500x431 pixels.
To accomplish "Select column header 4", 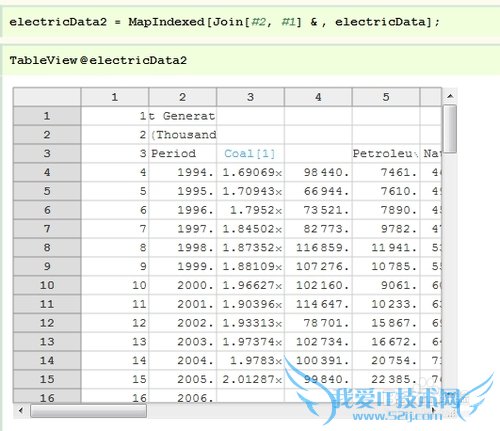I will click(318, 97).
